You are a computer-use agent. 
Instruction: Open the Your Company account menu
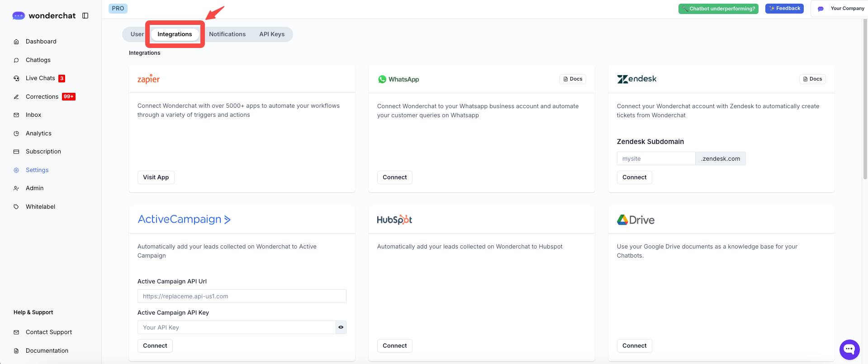(841, 9)
